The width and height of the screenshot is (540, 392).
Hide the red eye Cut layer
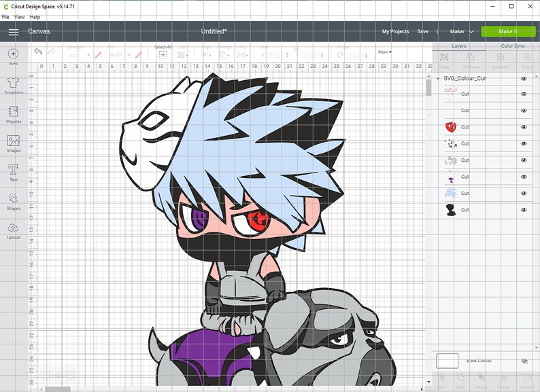tap(524, 127)
